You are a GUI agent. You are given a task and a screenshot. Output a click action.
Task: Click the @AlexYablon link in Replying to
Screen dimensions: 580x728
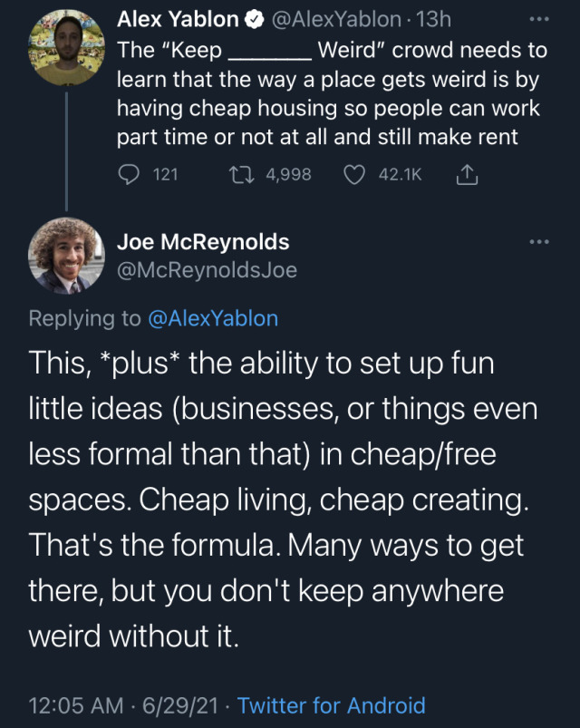pyautogui.click(x=212, y=318)
